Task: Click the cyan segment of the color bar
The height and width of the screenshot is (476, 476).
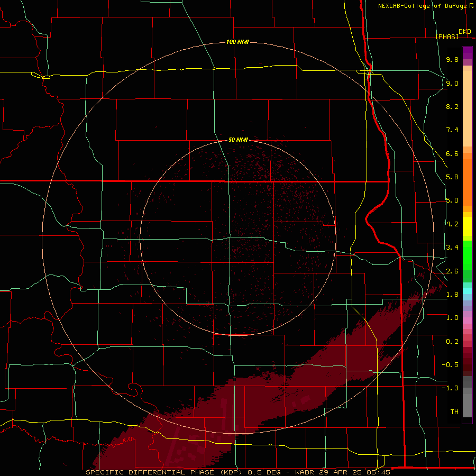Action: pyautogui.click(x=467, y=291)
